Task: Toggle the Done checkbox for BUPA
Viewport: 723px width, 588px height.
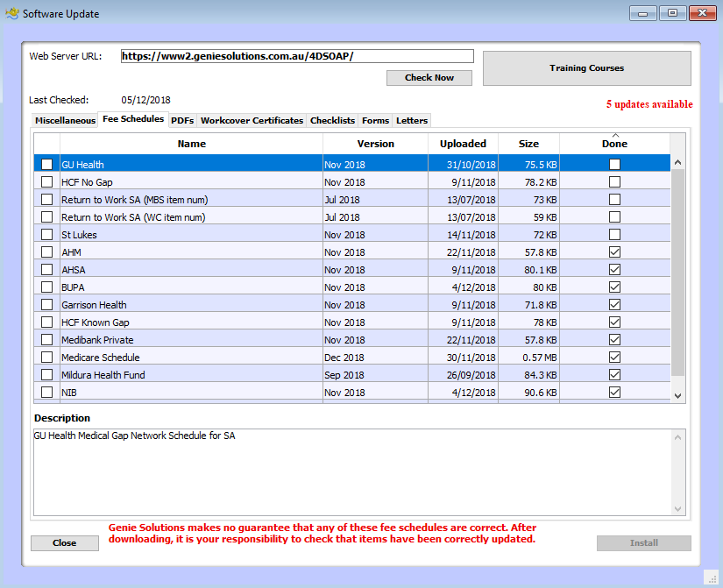Action: coord(614,287)
